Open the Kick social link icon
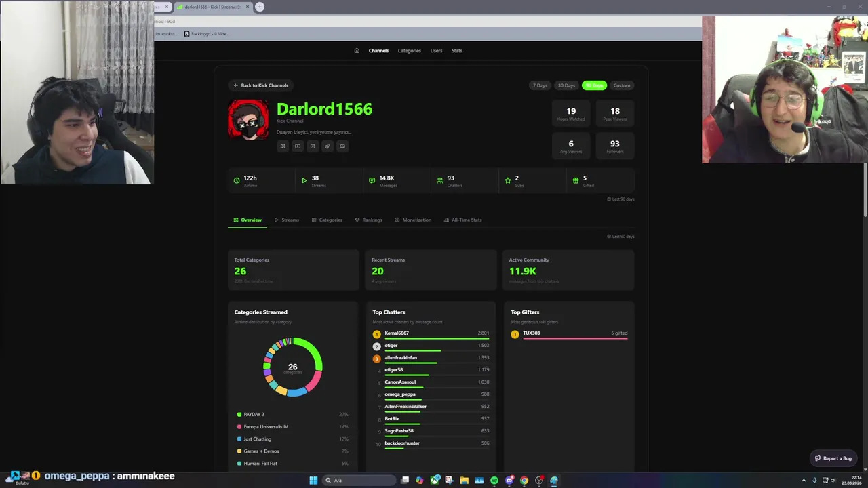Image resolution: width=868 pixels, height=488 pixels. point(283,146)
